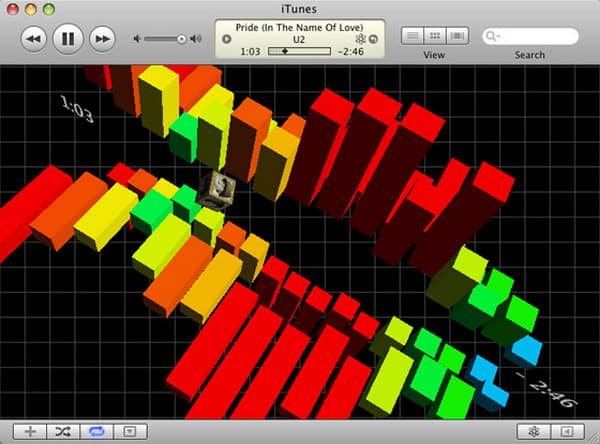Switch to list view
This screenshot has width=600, height=444.
(x=412, y=36)
